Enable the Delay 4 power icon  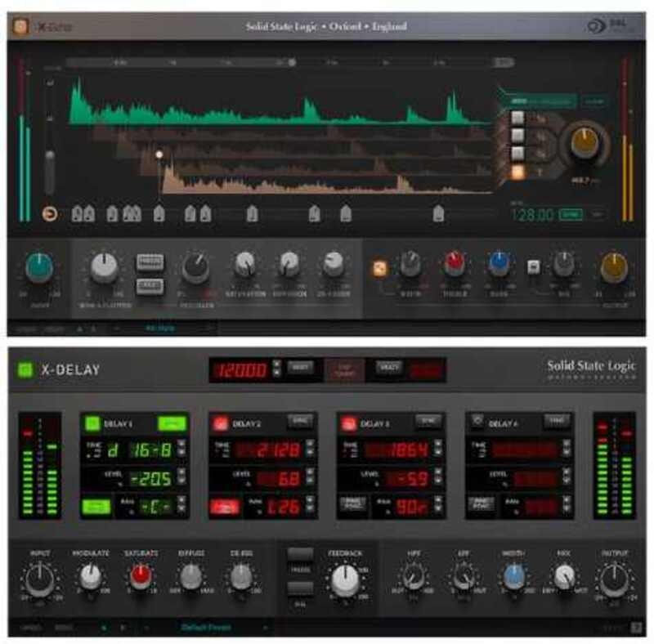478,423
